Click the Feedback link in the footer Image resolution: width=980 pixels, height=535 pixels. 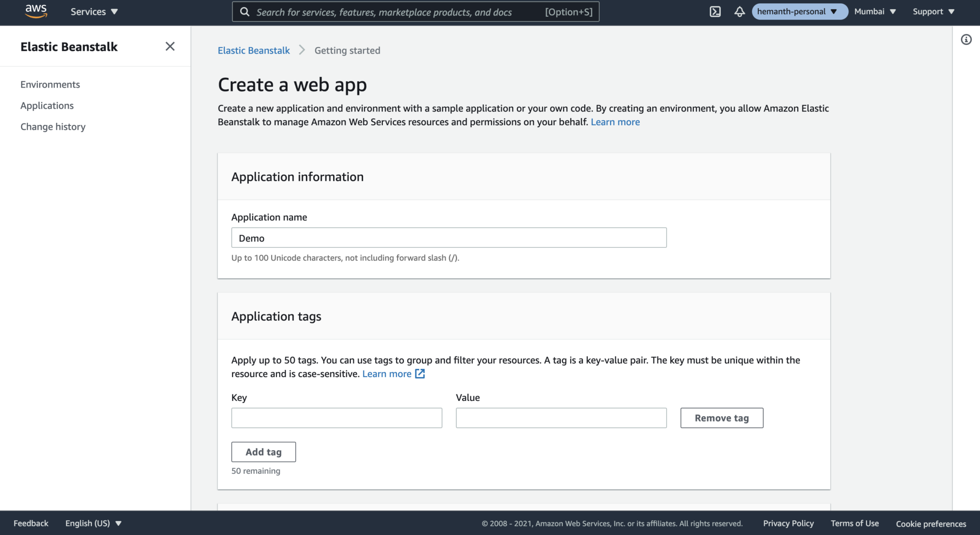tap(31, 523)
